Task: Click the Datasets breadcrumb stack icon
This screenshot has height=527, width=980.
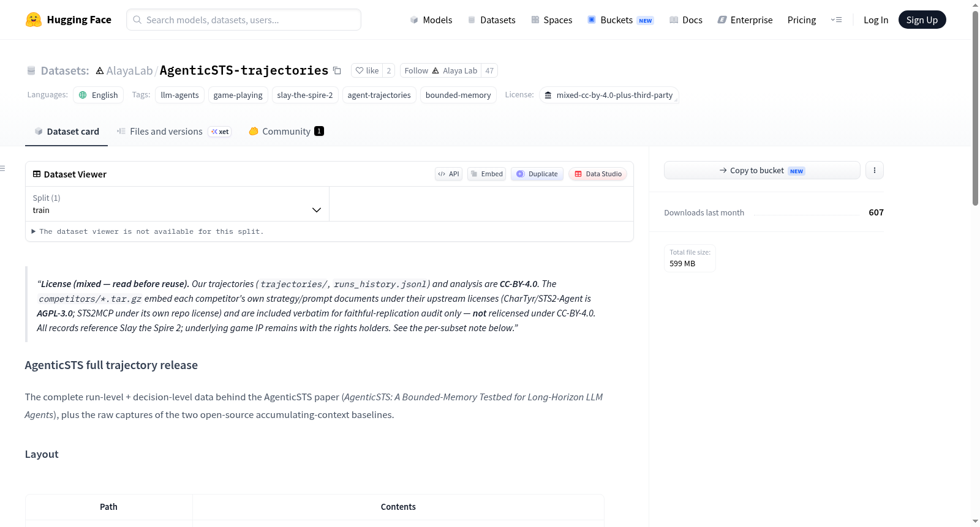Action: tap(31, 71)
